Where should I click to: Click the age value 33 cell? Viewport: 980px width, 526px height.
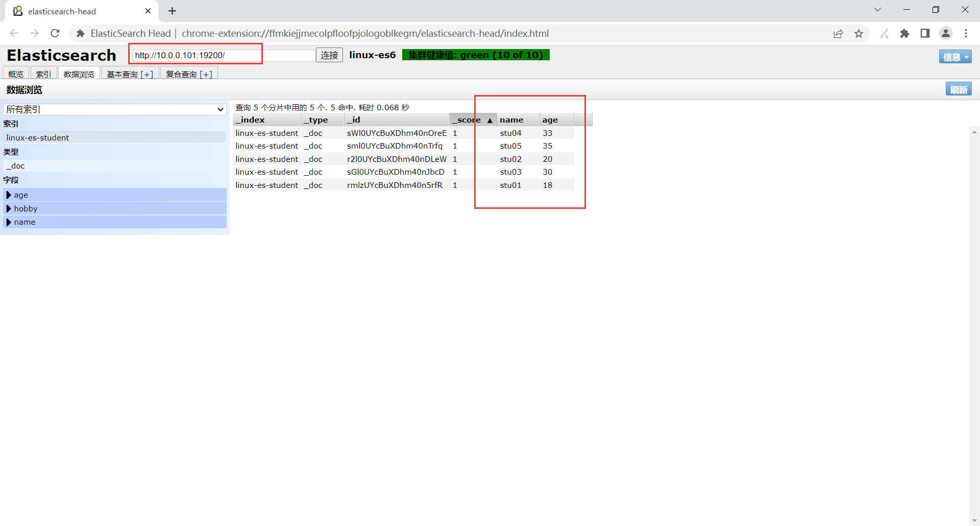[548, 133]
